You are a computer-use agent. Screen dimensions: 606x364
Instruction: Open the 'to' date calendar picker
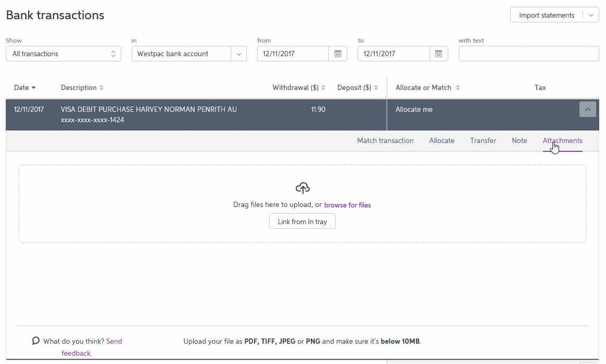pos(438,54)
